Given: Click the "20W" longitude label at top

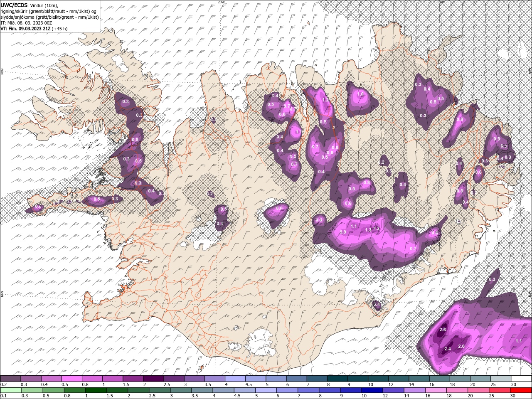Looking at the screenshot, I should 221,2.
